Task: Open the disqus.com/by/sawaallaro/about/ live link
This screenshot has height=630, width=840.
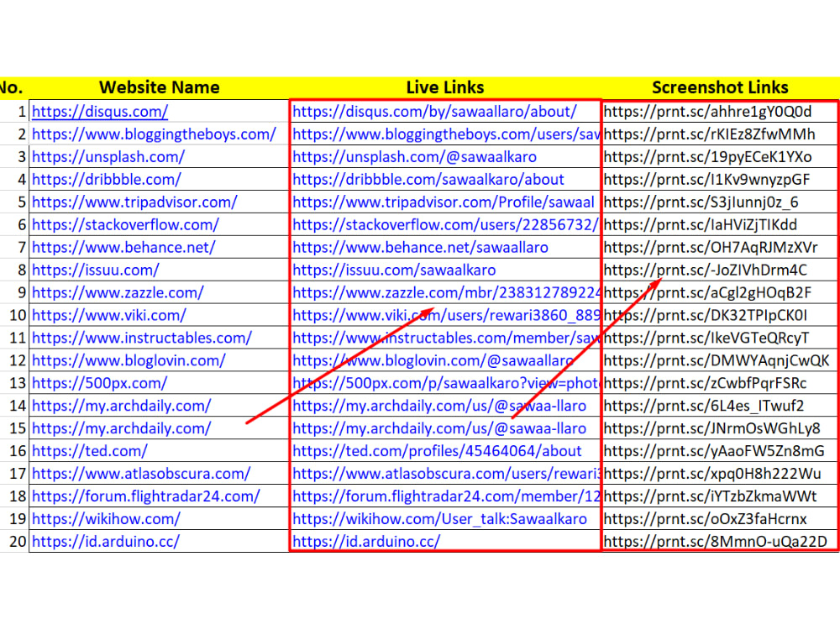Action: point(434,112)
